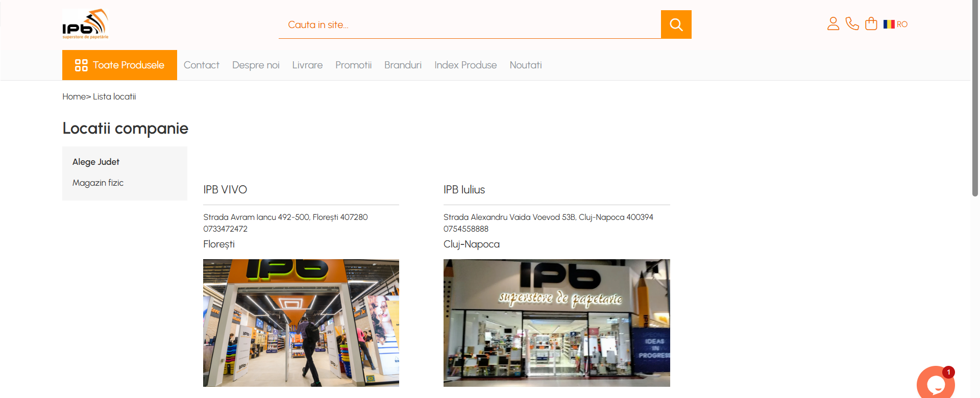Click the orange search magnifier button
This screenshot has height=398, width=980.
coord(676,24)
